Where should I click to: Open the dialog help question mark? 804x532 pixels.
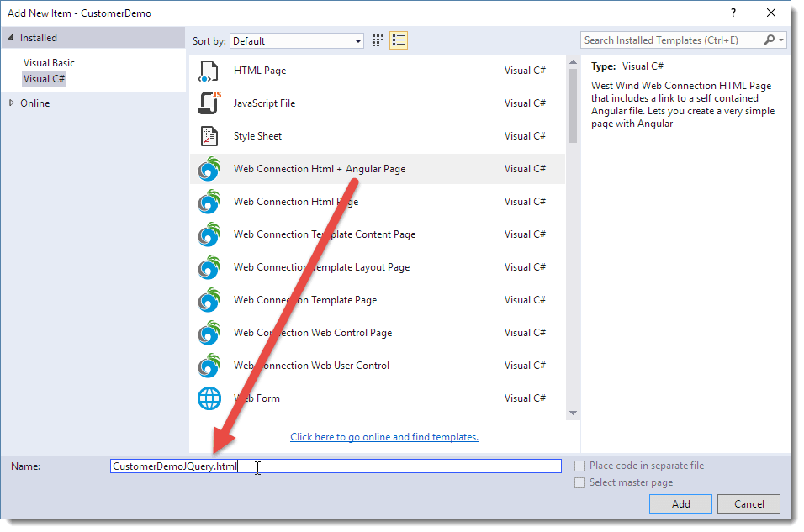pyautogui.click(x=733, y=13)
